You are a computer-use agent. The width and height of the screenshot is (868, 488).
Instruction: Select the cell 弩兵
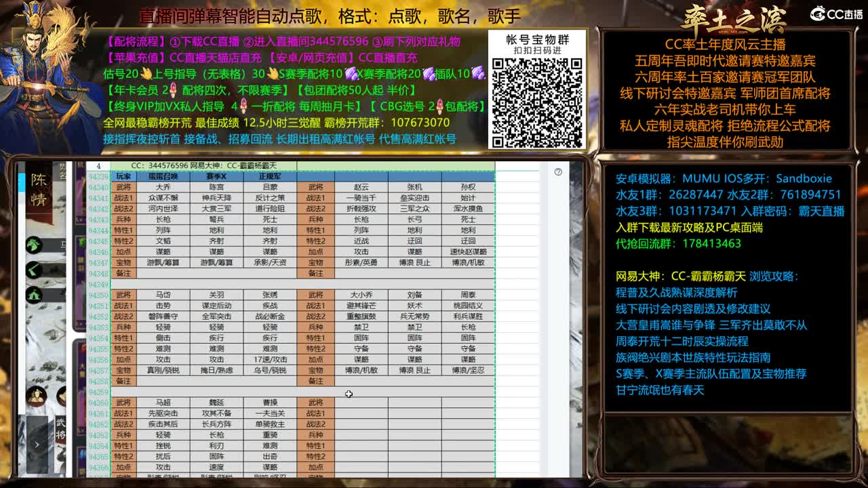tap(216, 220)
